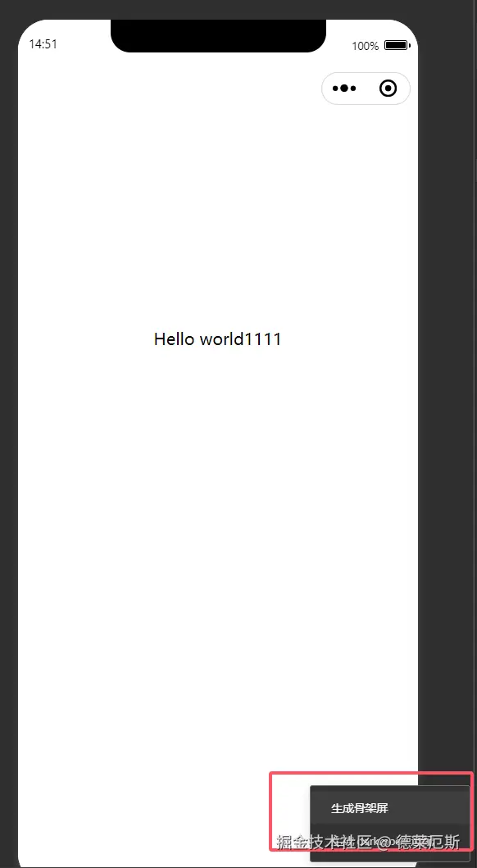Screen dimensions: 477x868
Task: Click the Hello world1111 text
Action: click(x=217, y=339)
